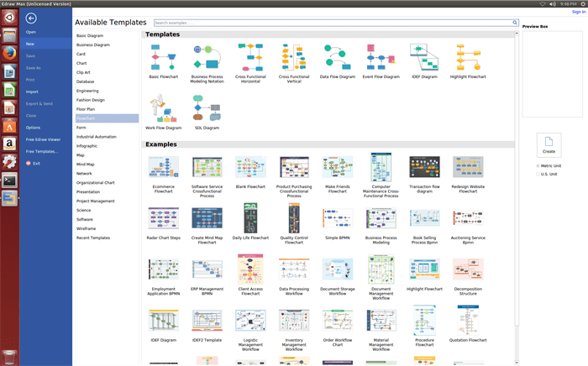Select the Project Management category
The width and height of the screenshot is (588, 366).
point(95,201)
